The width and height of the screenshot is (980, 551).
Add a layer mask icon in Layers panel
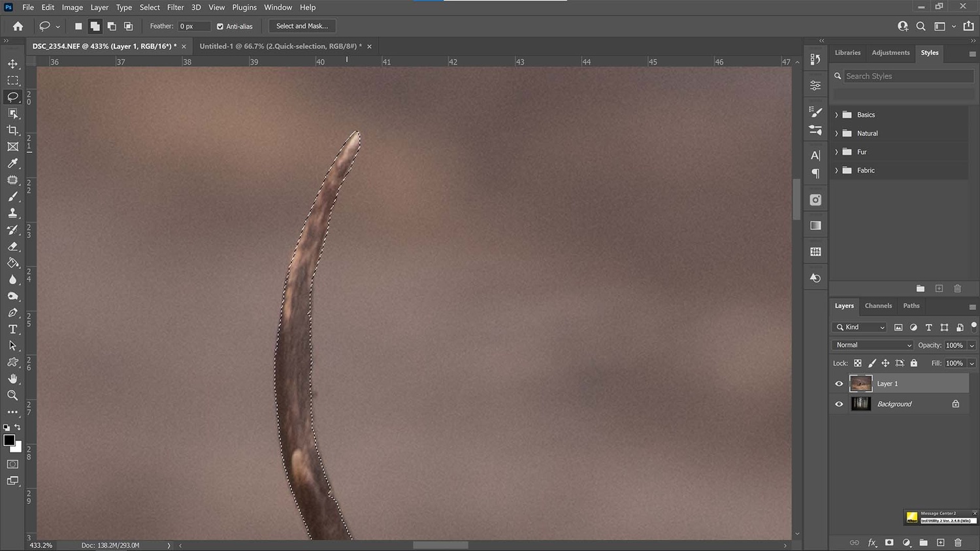889,543
